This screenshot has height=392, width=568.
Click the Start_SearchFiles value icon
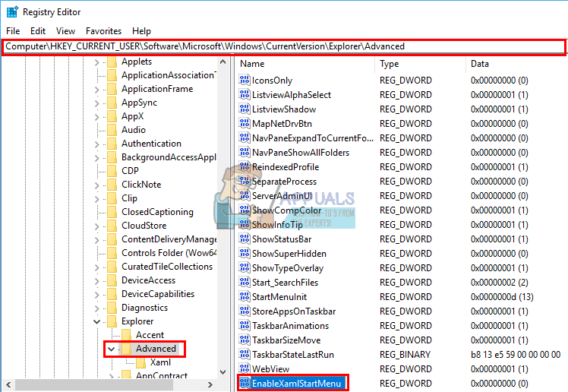point(245,283)
